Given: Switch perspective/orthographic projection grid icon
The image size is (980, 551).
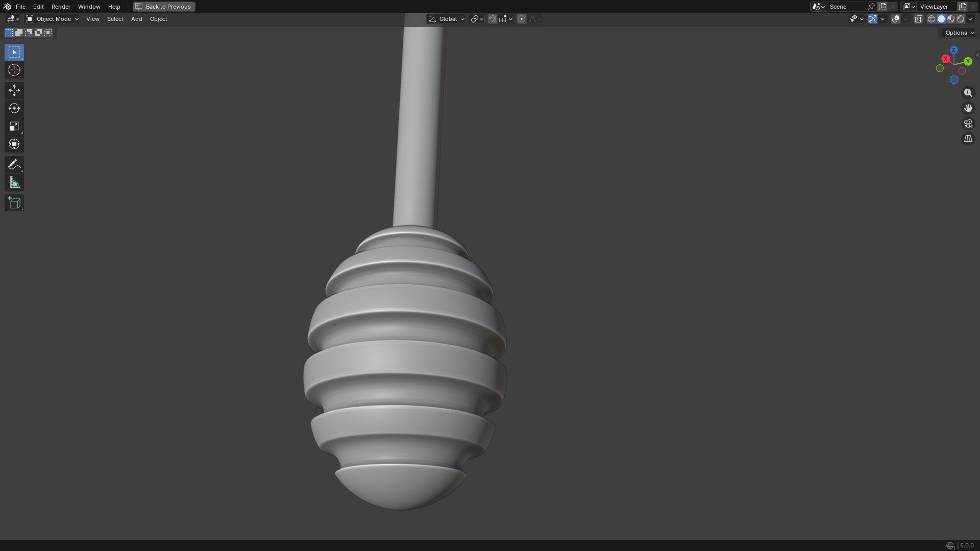Looking at the screenshot, I should [x=968, y=139].
